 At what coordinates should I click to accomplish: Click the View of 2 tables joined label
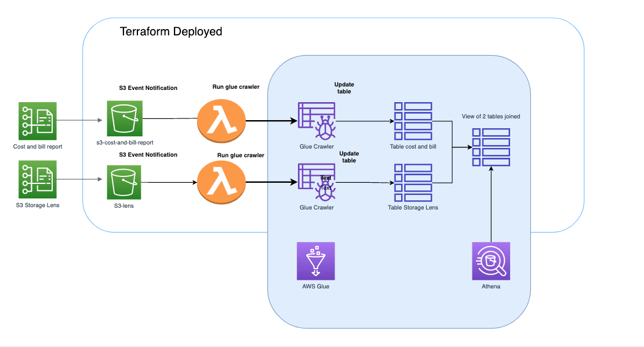point(491,117)
